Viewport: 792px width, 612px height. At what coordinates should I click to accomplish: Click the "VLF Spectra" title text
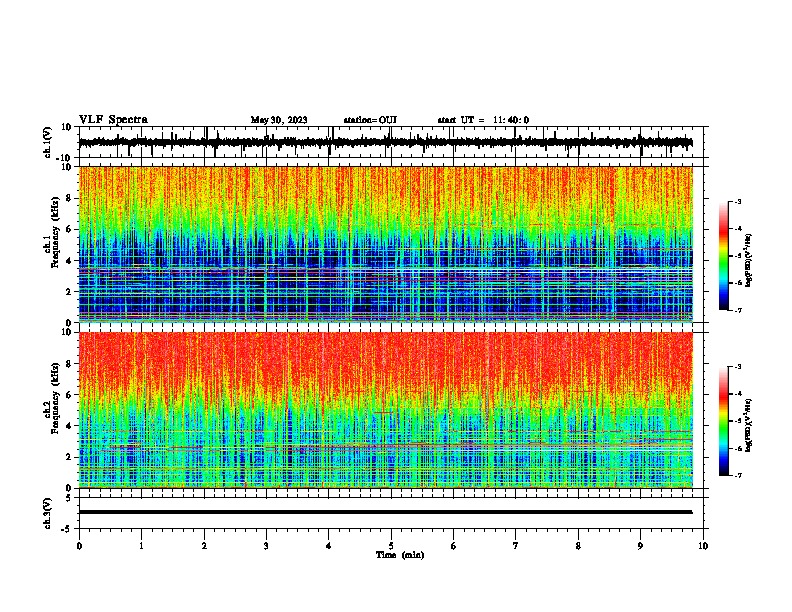pos(113,120)
